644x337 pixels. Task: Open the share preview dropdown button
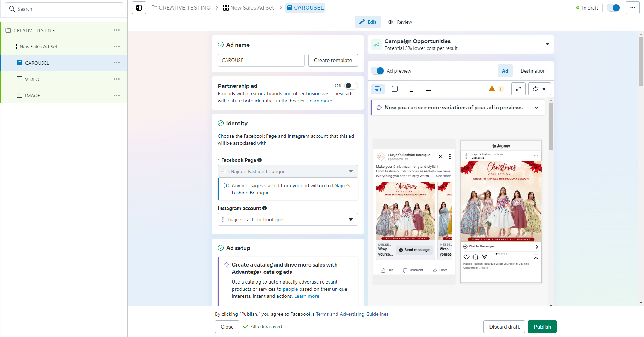(x=540, y=89)
